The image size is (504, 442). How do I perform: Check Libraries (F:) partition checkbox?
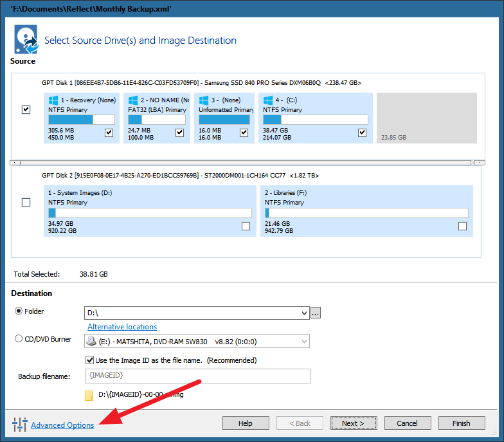coord(463,226)
